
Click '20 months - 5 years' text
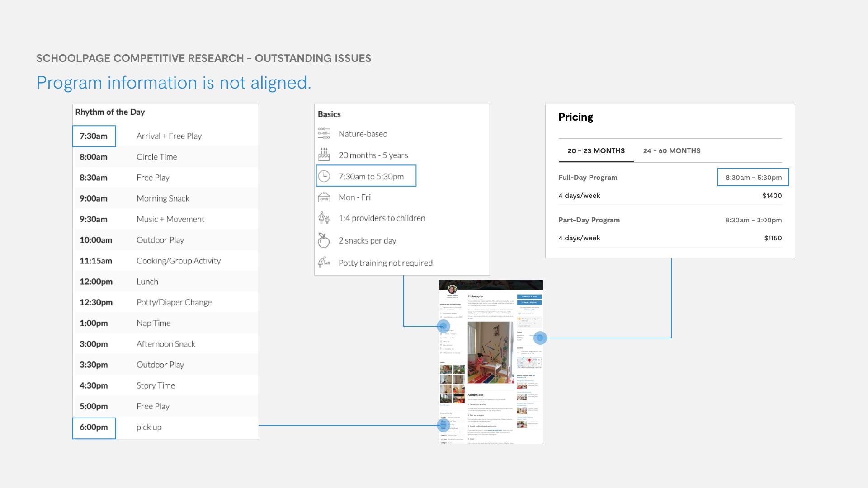point(373,155)
